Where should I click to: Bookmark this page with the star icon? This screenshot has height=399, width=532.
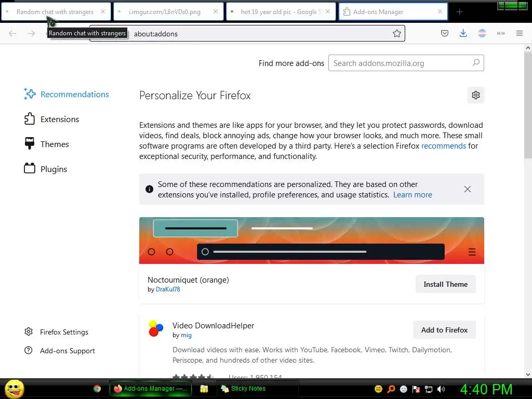[x=396, y=33]
